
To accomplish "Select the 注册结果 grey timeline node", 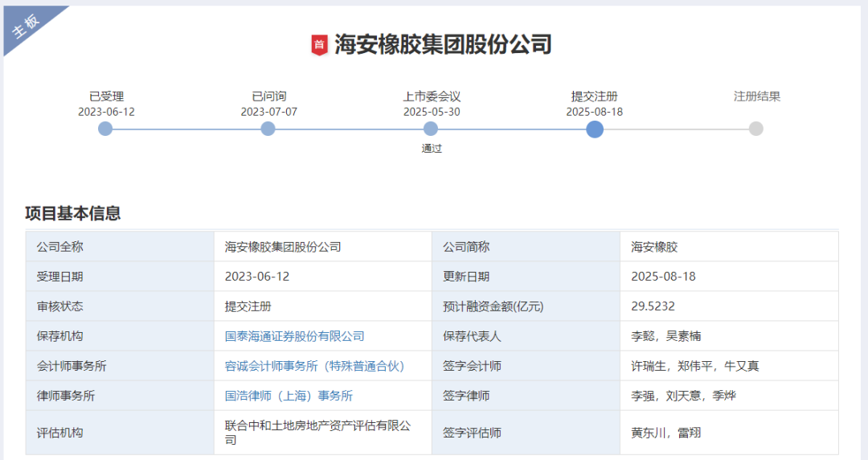I will tap(756, 129).
